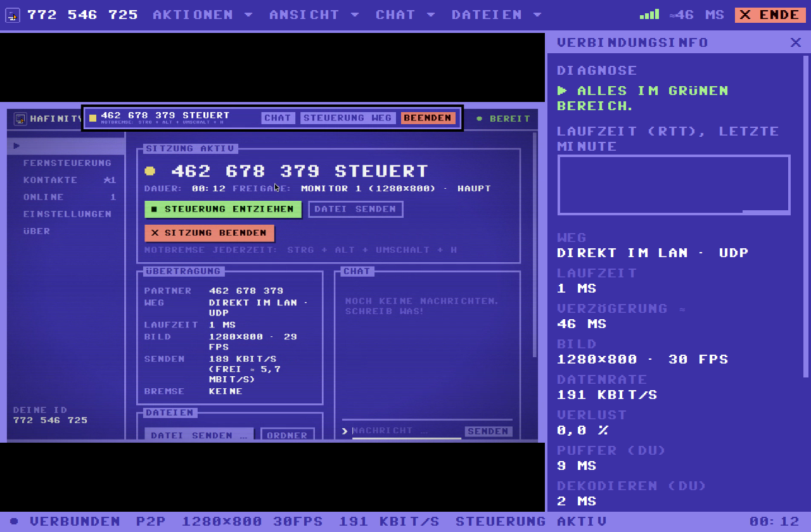Open the CHAT dropdown in the top bar
811x532 pixels.
[x=405, y=15]
